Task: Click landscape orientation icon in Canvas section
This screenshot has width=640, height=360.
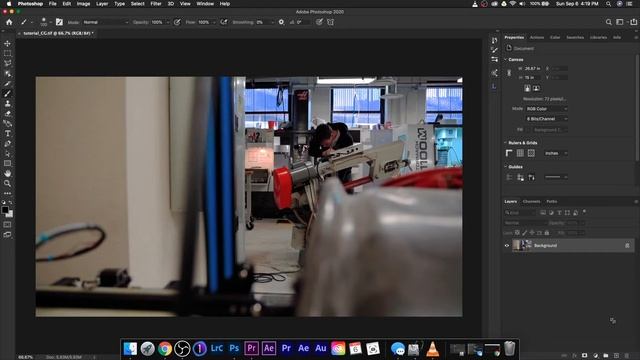Action: click(x=536, y=88)
